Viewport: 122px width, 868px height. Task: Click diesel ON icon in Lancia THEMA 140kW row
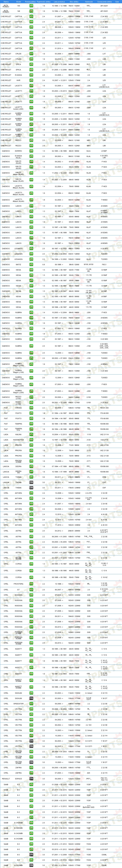point(31,482)
